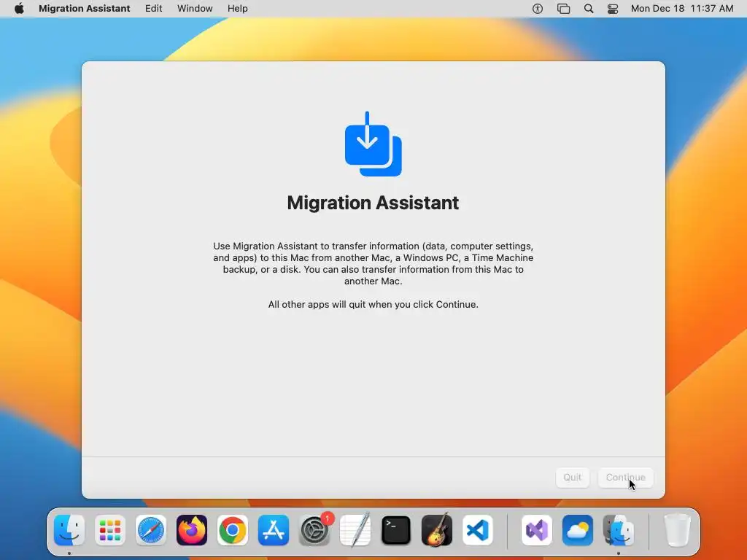This screenshot has height=560, width=747.
Task: Open the App Store from the Dock
Action: pyautogui.click(x=274, y=530)
